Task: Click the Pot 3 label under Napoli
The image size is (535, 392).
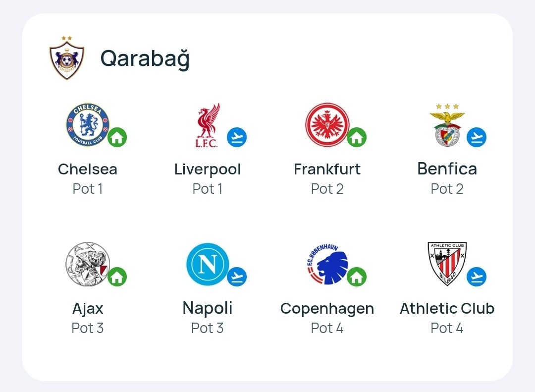Action: coord(207,328)
